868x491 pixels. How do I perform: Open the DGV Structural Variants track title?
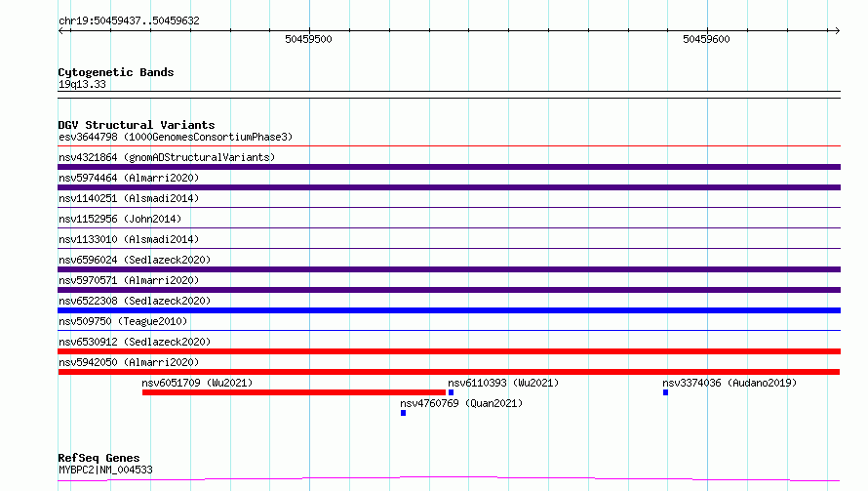137,125
